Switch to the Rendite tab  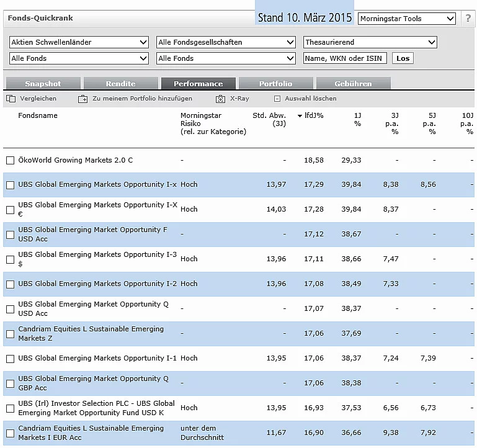click(x=121, y=83)
